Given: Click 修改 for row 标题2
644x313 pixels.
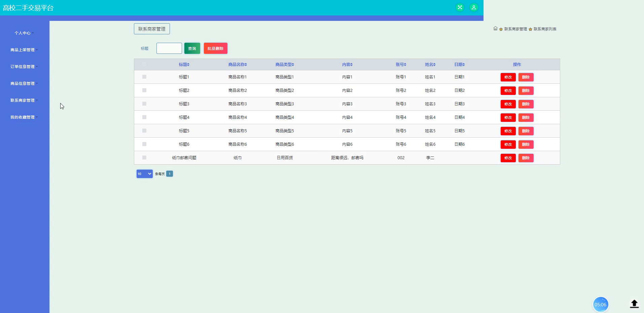Looking at the screenshot, I should point(508,91).
